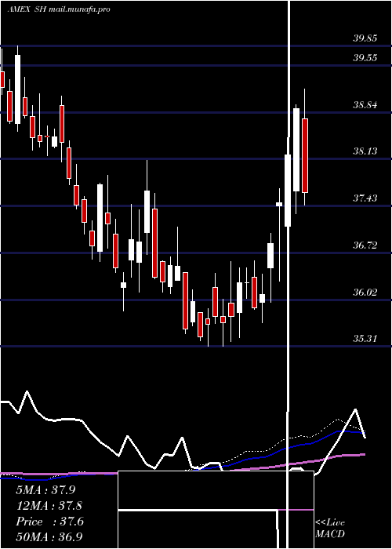
Task: Click the 39.55 price level label
Action: [365, 58]
